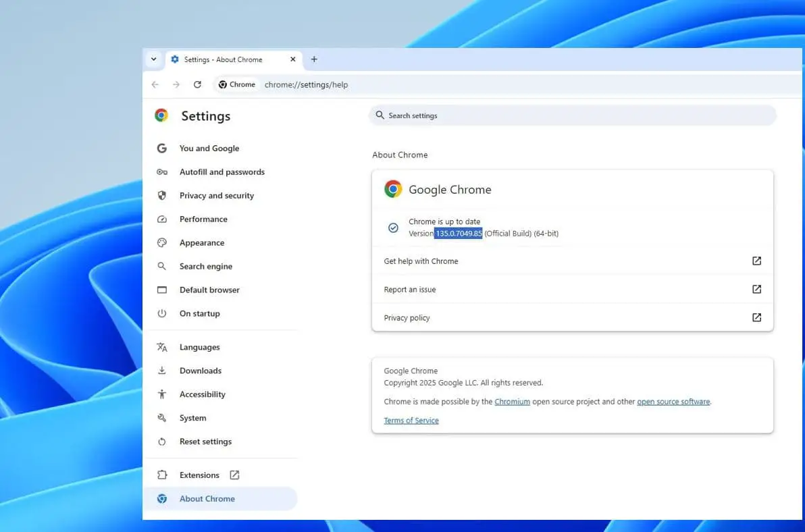Click the browser back arrow
805x532 pixels.
[155, 84]
